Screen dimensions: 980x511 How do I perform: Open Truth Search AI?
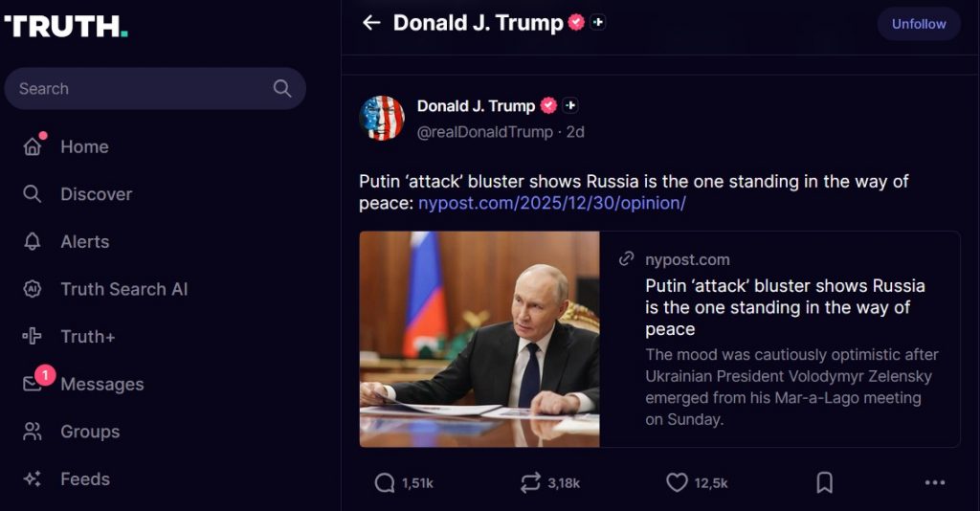point(123,289)
